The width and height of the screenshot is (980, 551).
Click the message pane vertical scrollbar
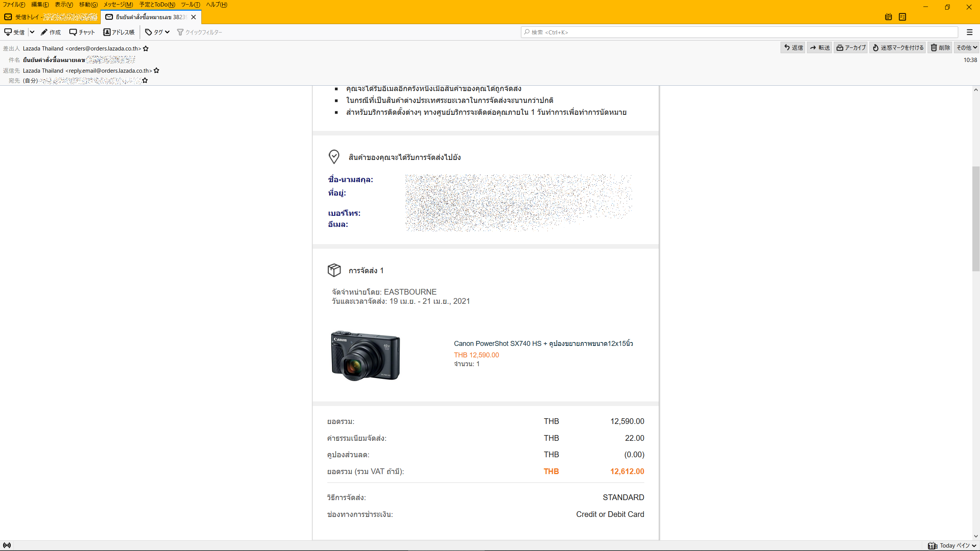pyautogui.click(x=976, y=219)
